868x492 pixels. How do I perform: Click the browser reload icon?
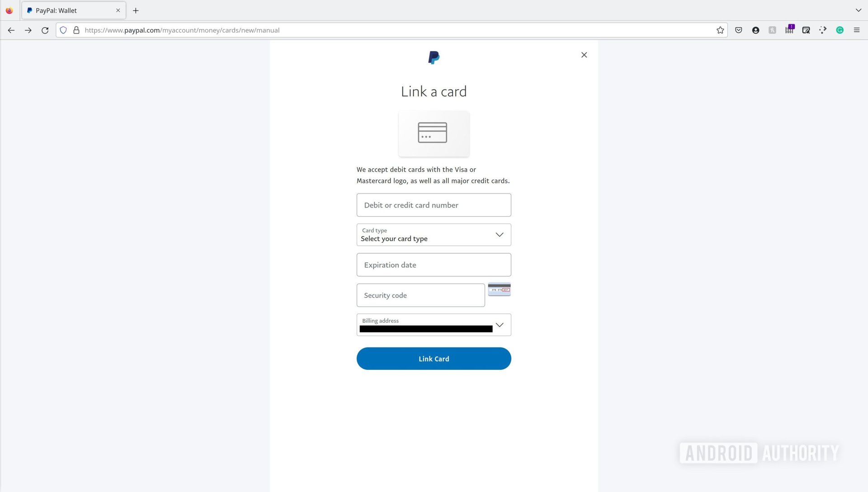click(x=45, y=30)
